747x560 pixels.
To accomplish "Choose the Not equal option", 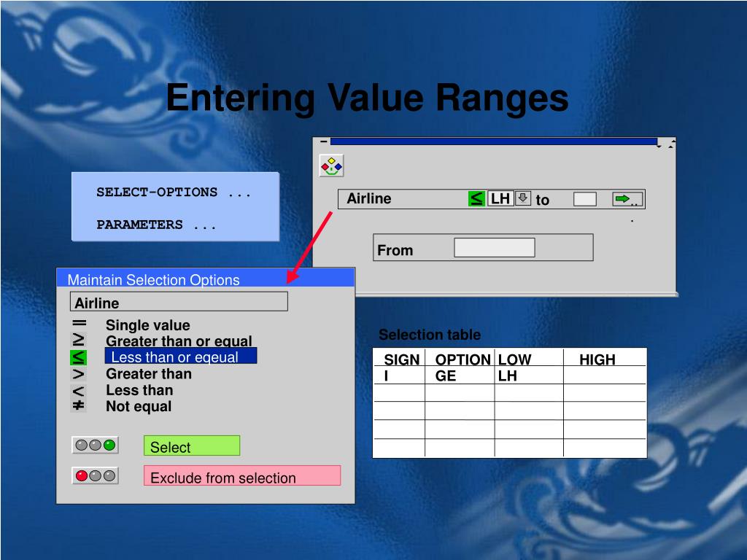I will coord(139,406).
